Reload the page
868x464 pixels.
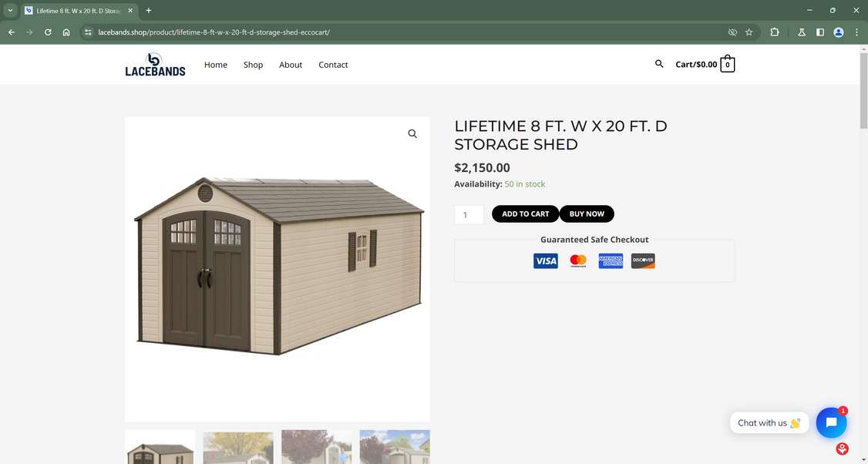tap(48, 32)
